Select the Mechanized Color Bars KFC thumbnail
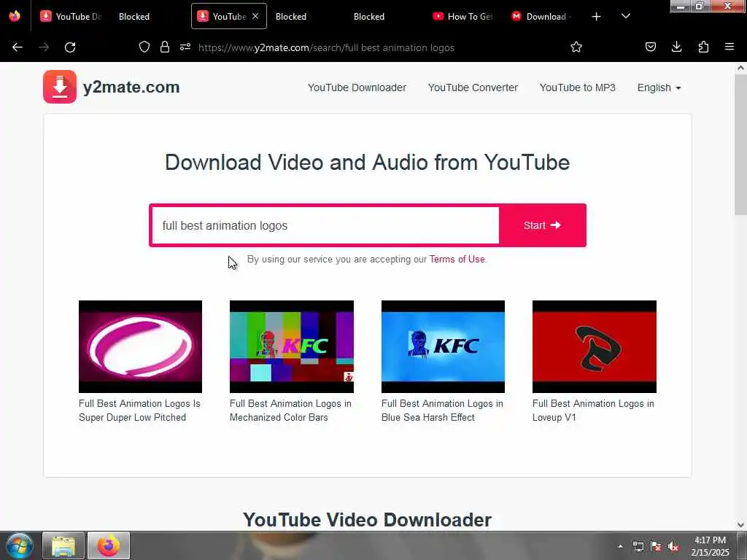This screenshot has height=560, width=747. [292, 346]
